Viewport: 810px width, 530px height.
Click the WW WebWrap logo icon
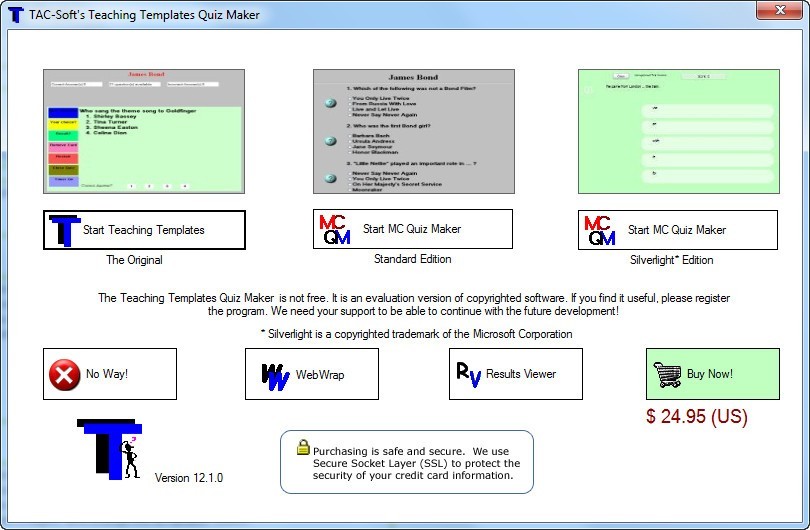pos(275,377)
